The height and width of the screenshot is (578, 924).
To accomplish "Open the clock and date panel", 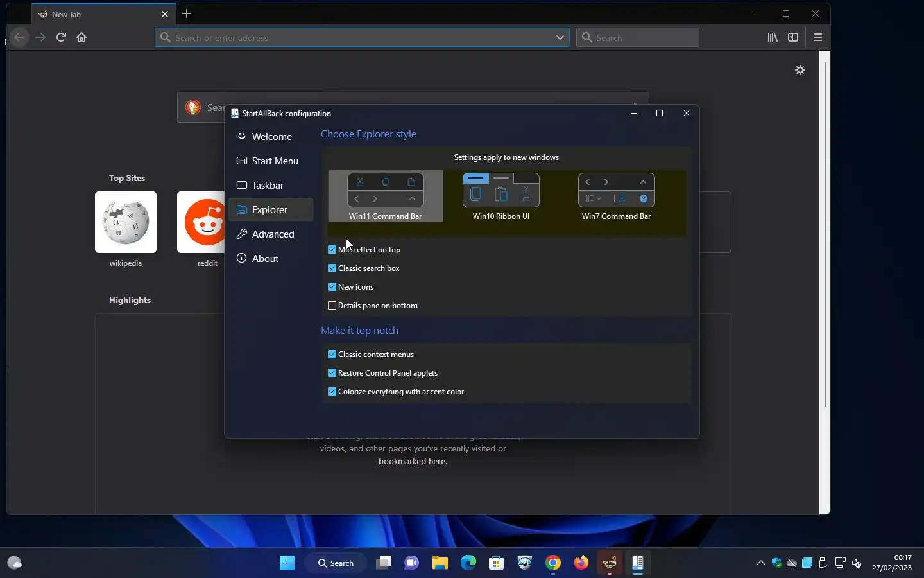I will [x=892, y=563].
